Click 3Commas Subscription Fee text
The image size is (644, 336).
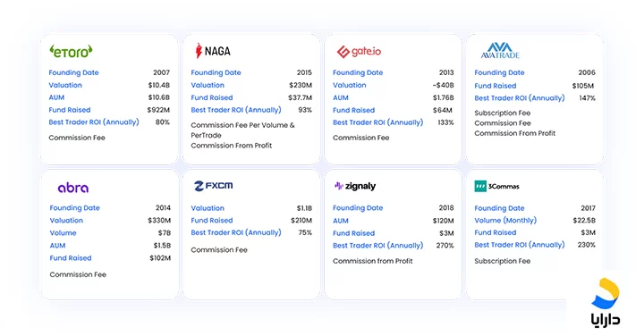coord(503,261)
